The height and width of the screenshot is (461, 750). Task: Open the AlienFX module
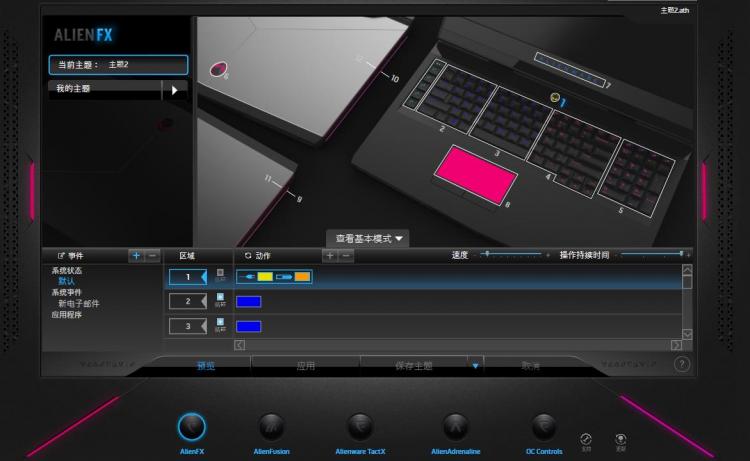click(x=192, y=427)
